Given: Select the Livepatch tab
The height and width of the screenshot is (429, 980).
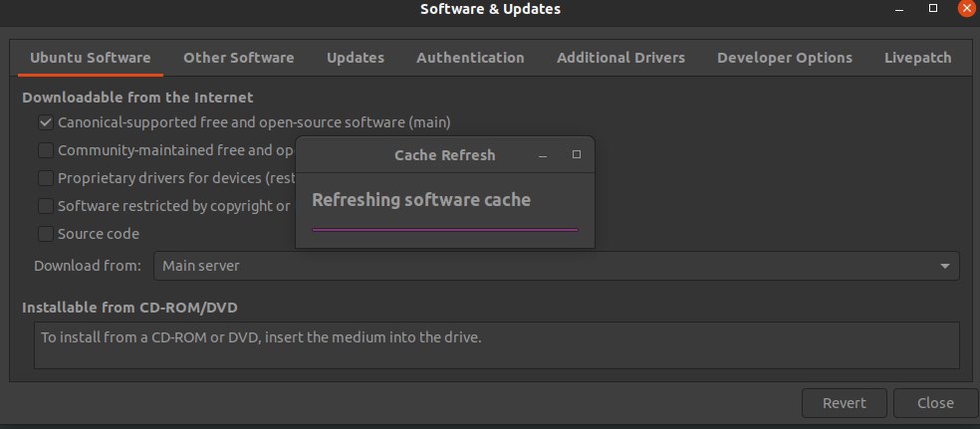Looking at the screenshot, I should pos(917,58).
